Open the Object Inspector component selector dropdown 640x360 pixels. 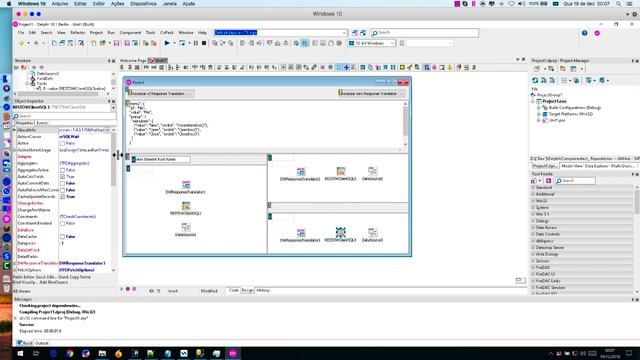point(113,107)
